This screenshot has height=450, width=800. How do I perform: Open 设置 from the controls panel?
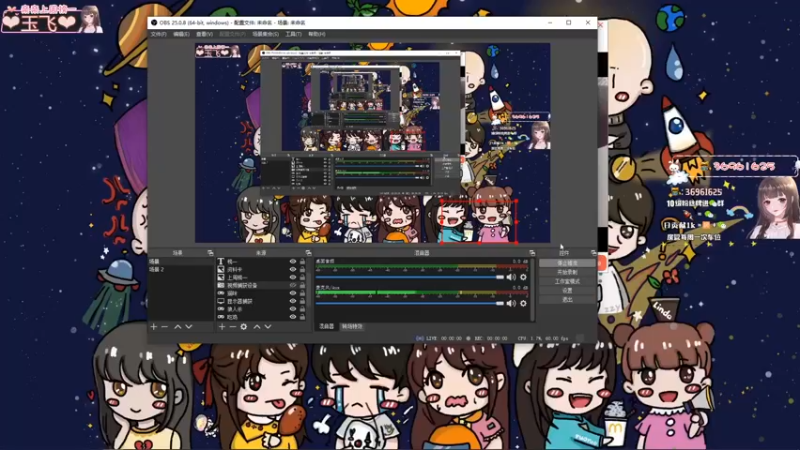click(x=567, y=291)
